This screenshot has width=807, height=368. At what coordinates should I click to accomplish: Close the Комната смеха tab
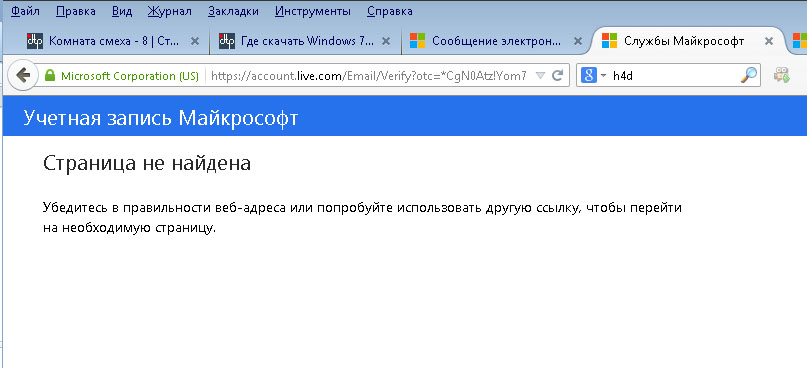(x=195, y=41)
